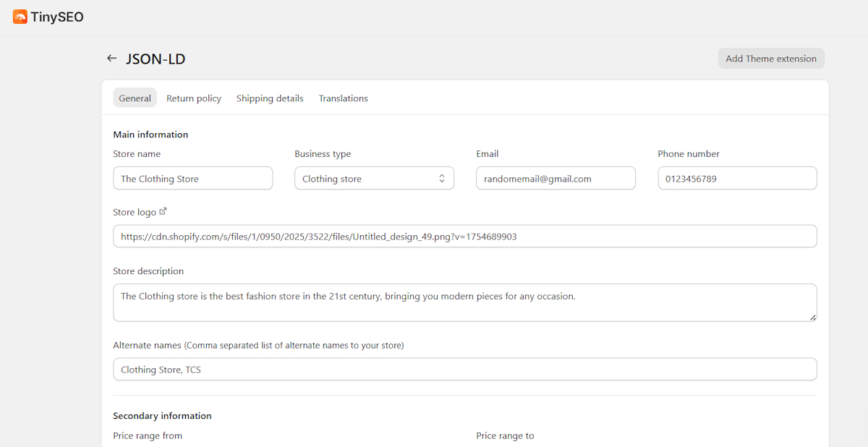The width and height of the screenshot is (868, 447).
Task: Click the Main information heading
Action: [x=150, y=135]
